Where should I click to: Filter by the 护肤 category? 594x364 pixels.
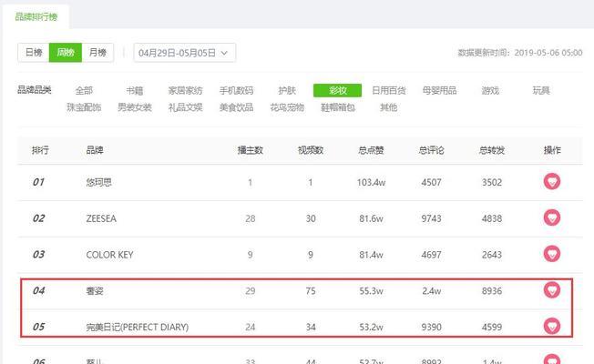287,90
